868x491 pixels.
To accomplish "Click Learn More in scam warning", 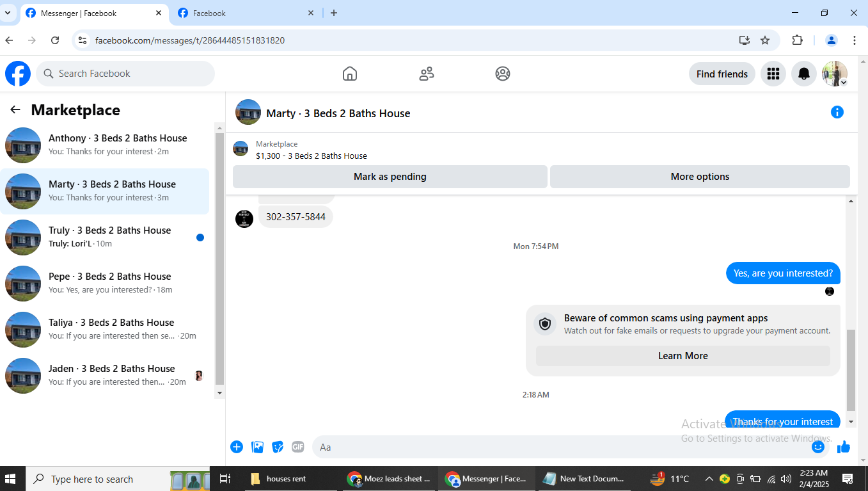I will [x=683, y=356].
